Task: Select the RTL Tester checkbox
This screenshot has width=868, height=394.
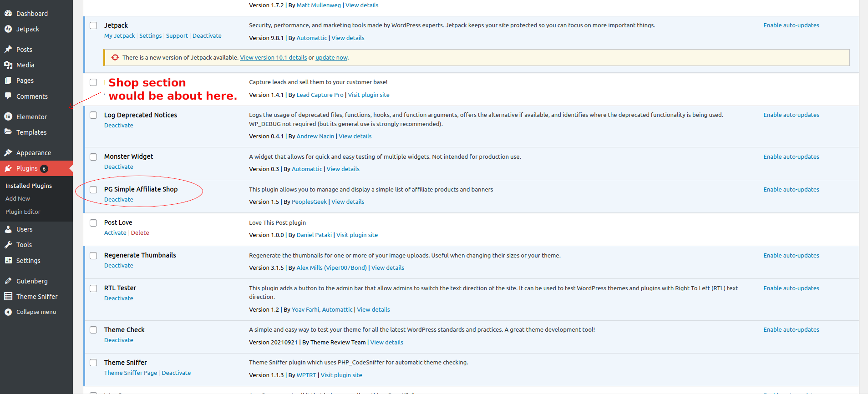Action: click(93, 288)
